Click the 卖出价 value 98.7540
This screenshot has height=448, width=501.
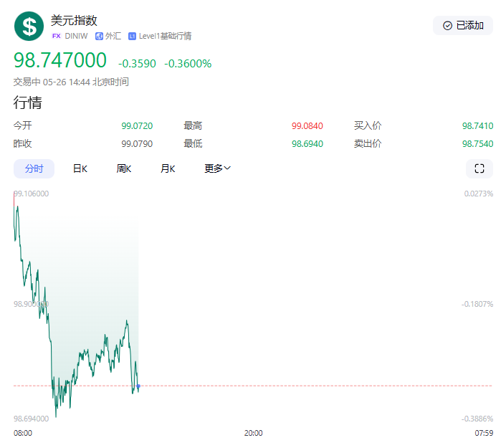477,143
